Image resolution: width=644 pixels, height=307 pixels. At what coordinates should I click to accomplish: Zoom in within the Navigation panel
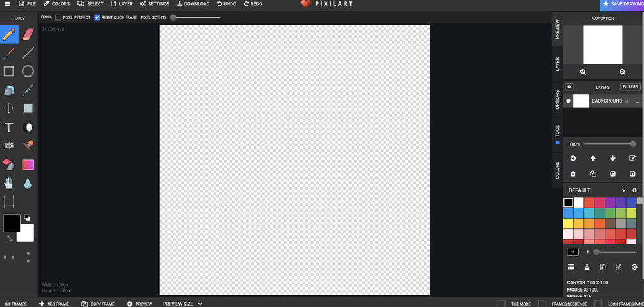583,72
